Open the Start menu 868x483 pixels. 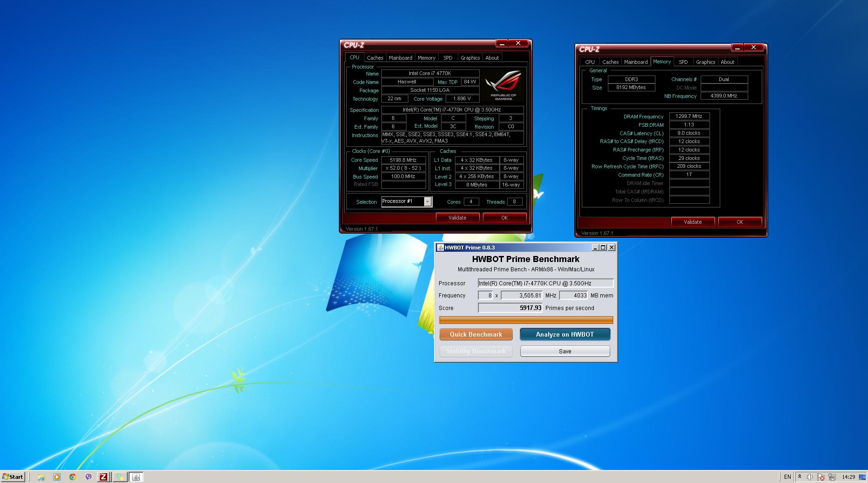(x=13, y=477)
